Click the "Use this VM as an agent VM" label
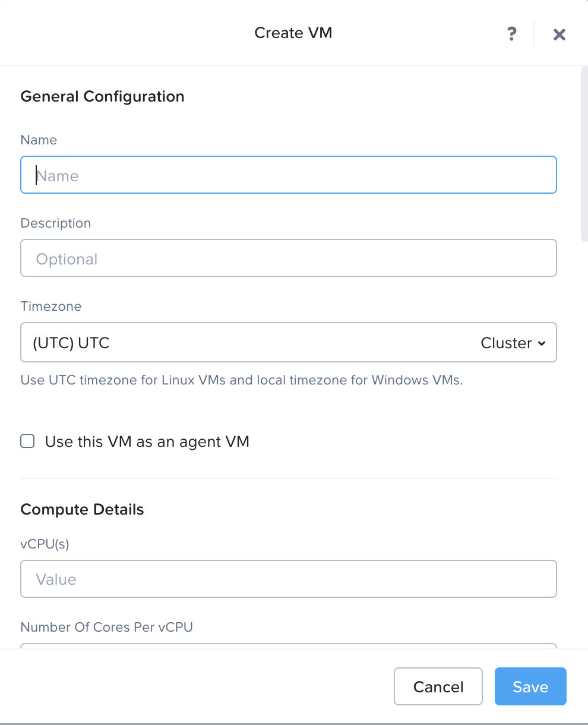This screenshot has height=725, width=588. 147,442
